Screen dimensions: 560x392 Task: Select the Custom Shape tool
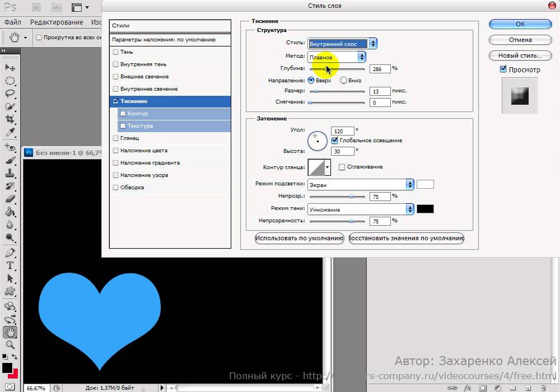pyautogui.click(x=10, y=291)
